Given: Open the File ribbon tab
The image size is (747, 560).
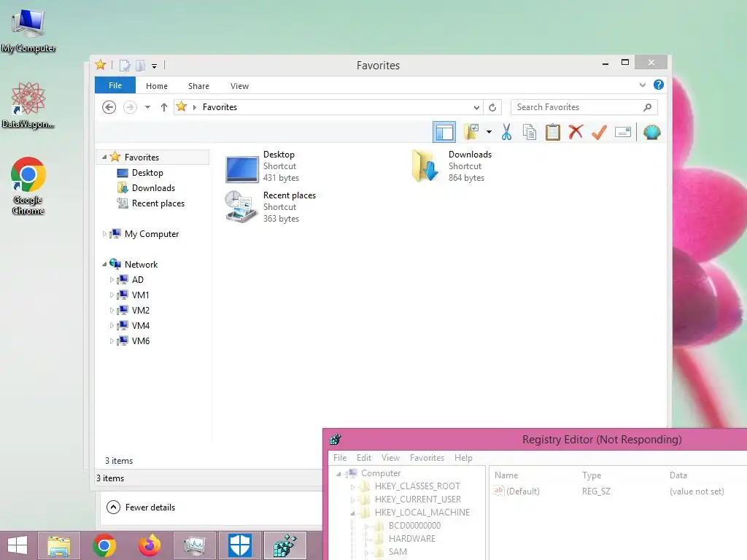Looking at the screenshot, I should pyautogui.click(x=115, y=85).
